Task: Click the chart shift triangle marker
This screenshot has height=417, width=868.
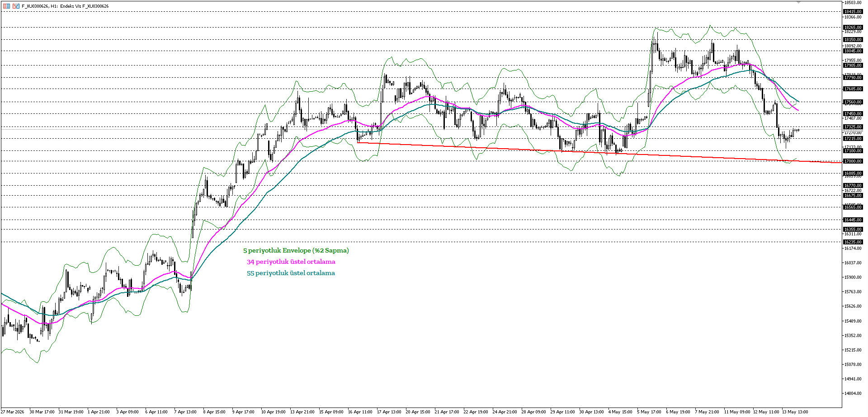Action: [x=798, y=2]
